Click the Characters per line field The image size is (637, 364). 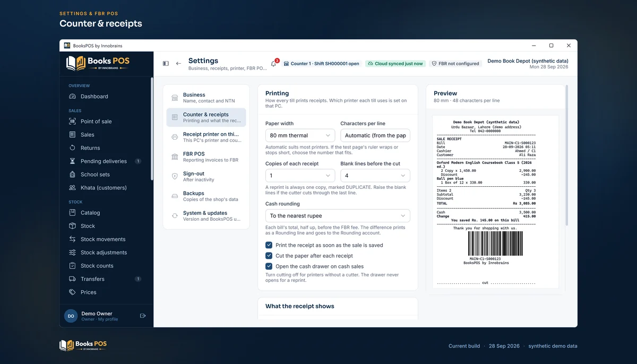click(375, 135)
